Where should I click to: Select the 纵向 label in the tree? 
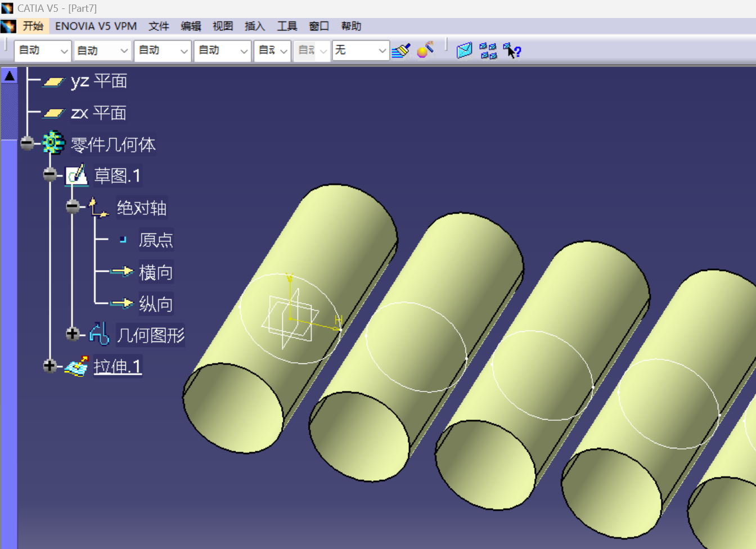click(156, 304)
